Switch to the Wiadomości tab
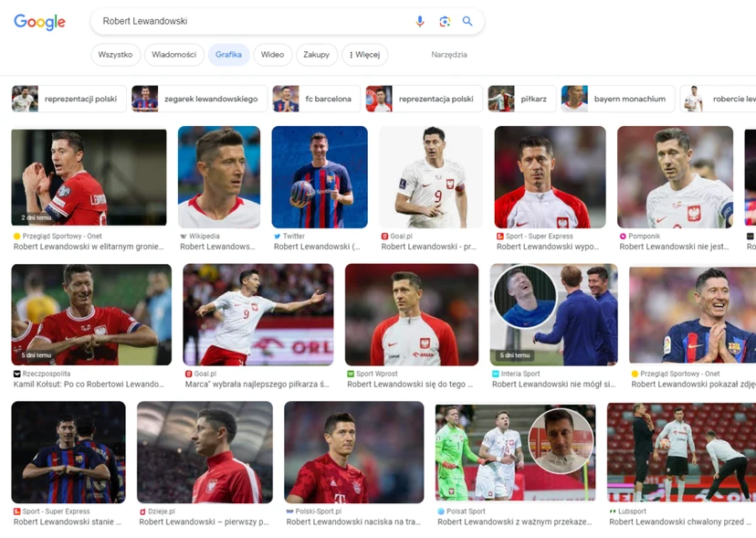 coord(174,55)
